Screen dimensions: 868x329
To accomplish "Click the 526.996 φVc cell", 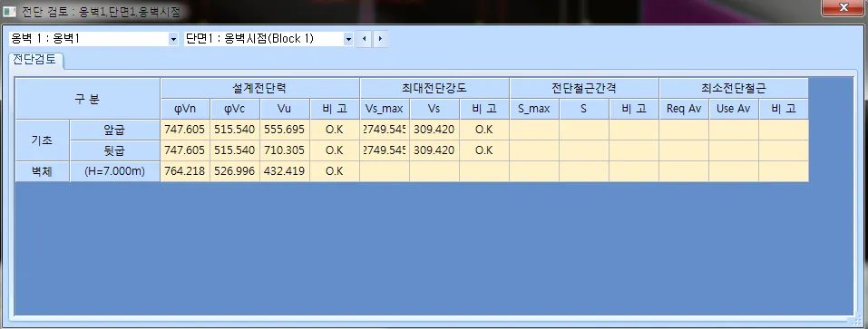I will 235,171.
